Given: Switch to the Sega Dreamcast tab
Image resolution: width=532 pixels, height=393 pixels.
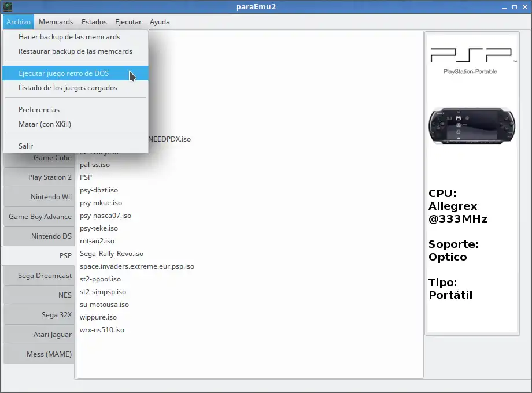Looking at the screenshot, I should click(x=39, y=276).
